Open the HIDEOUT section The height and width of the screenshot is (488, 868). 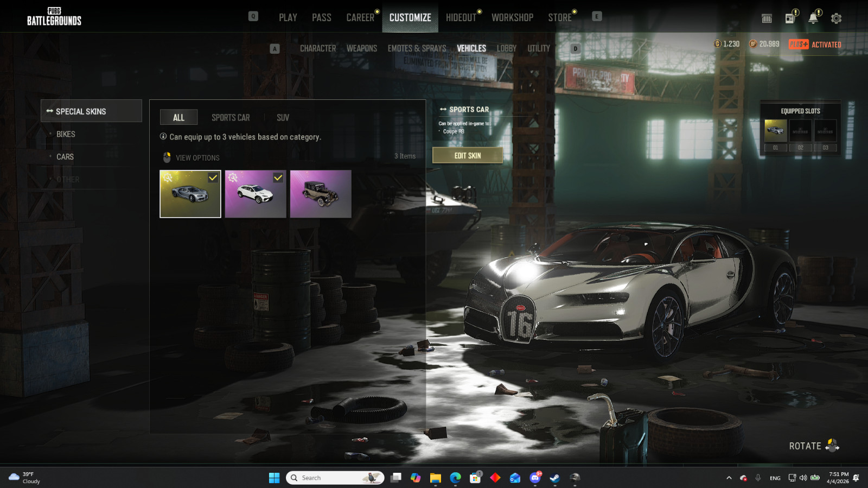click(461, 17)
